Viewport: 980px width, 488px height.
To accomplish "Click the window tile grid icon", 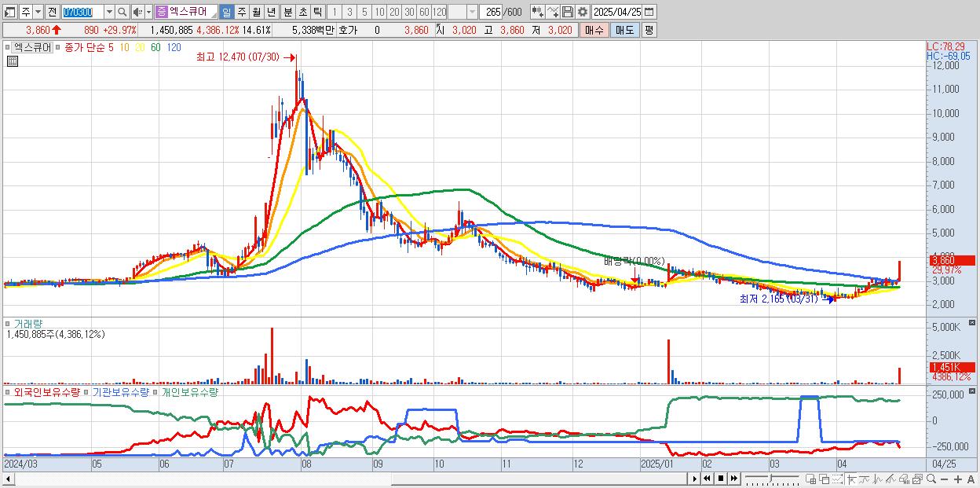I will [810, 479].
